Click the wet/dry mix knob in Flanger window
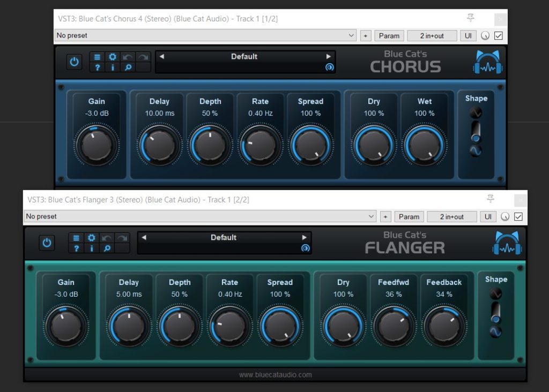Viewport: 549px width, 392px height. [x=505, y=217]
